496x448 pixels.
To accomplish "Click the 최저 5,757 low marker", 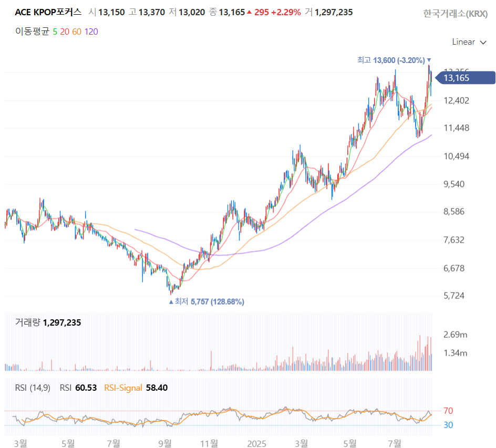I will (206, 301).
